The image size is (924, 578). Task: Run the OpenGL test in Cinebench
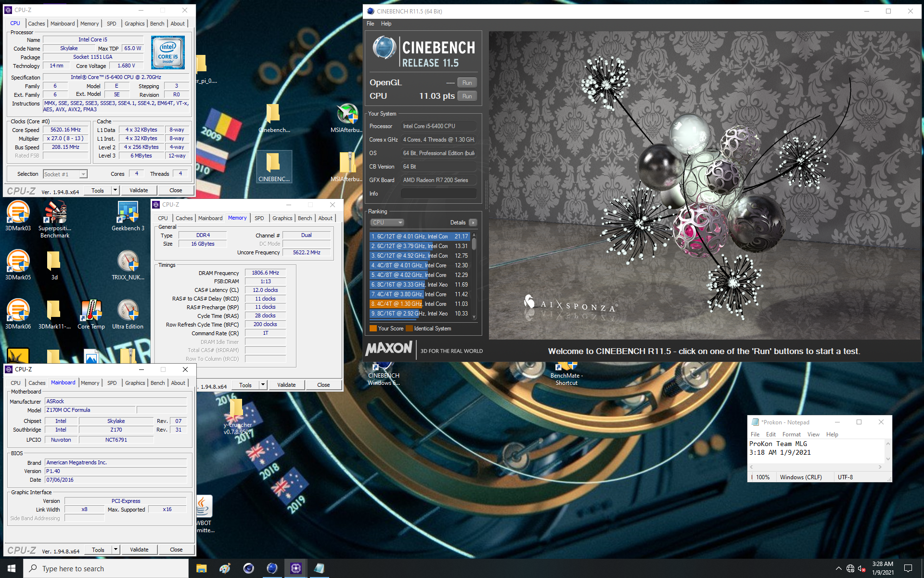(x=467, y=83)
